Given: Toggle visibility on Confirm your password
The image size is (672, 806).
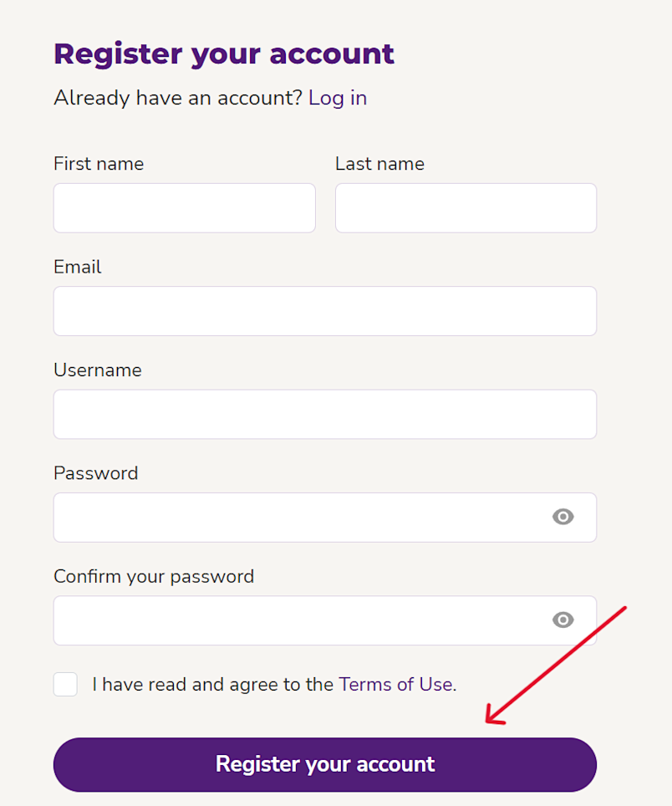Looking at the screenshot, I should point(563,620).
